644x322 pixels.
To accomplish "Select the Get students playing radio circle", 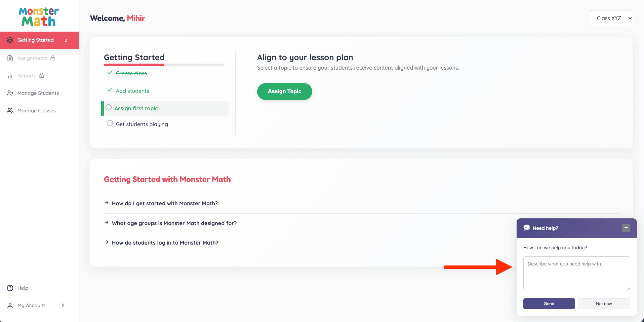I will (x=110, y=123).
